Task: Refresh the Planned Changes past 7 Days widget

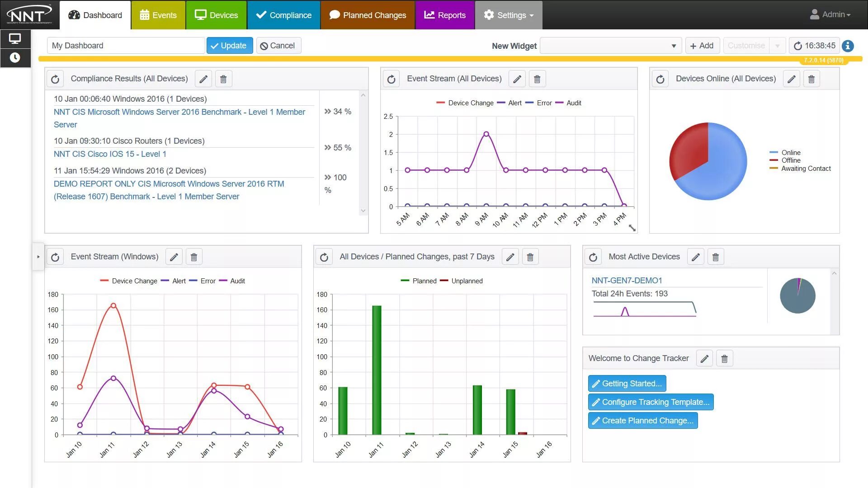Action: (324, 257)
